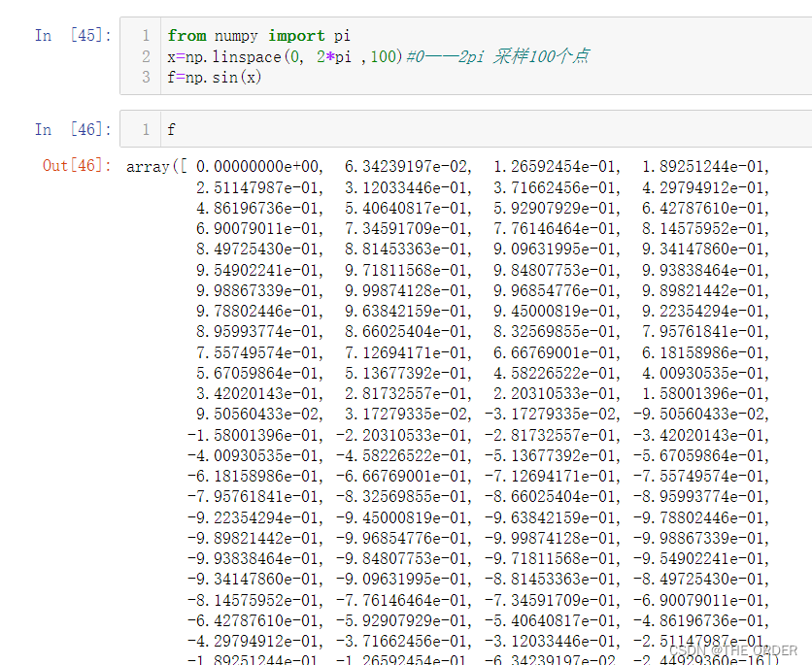Click the 'Out[46]:' output prompt
This screenshot has width=812, height=665.
(77, 166)
